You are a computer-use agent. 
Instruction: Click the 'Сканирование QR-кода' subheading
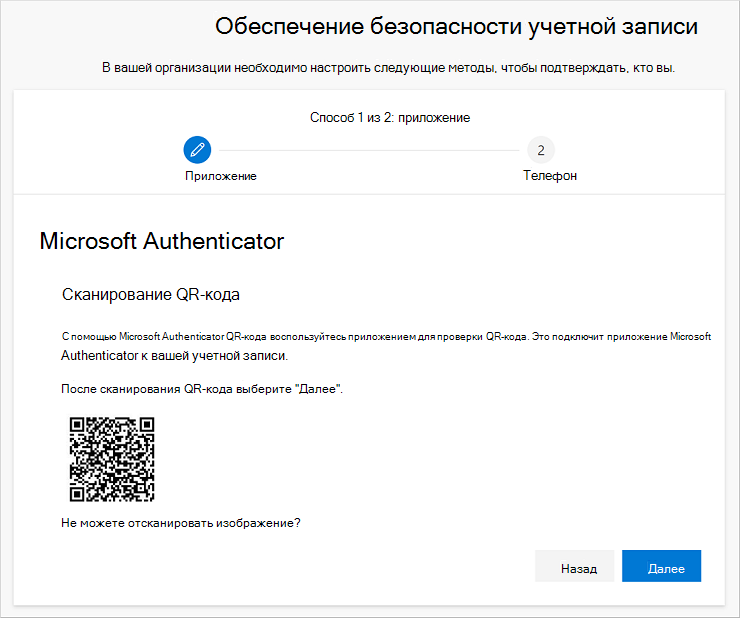tap(151, 294)
